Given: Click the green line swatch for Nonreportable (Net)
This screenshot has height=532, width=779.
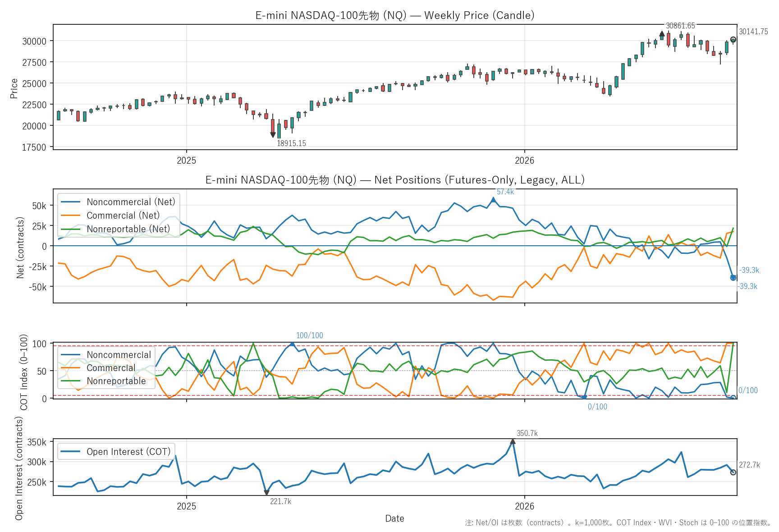Looking at the screenshot, I should 71,229.
